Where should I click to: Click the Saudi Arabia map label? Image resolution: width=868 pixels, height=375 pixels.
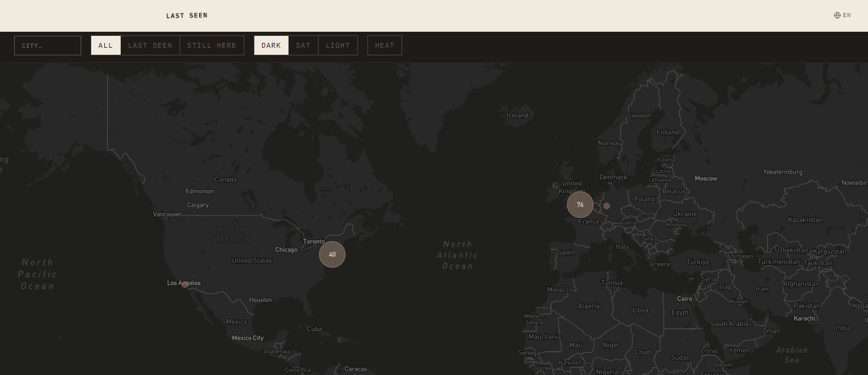click(x=729, y=323)
